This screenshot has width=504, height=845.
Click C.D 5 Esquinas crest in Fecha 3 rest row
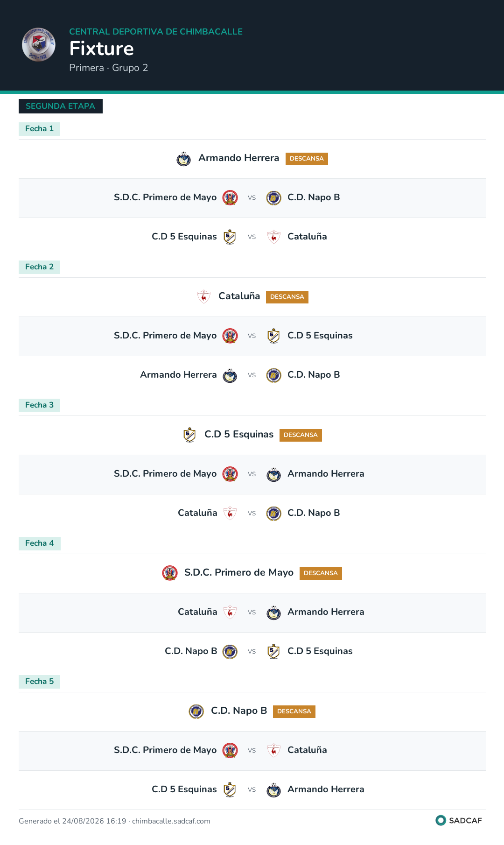tap(189, 435)
